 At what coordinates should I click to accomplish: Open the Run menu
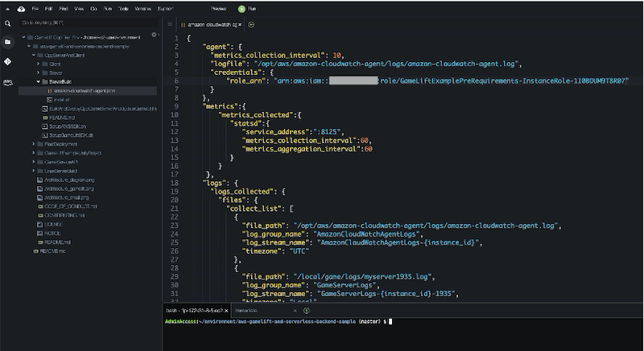coord(108,9)
